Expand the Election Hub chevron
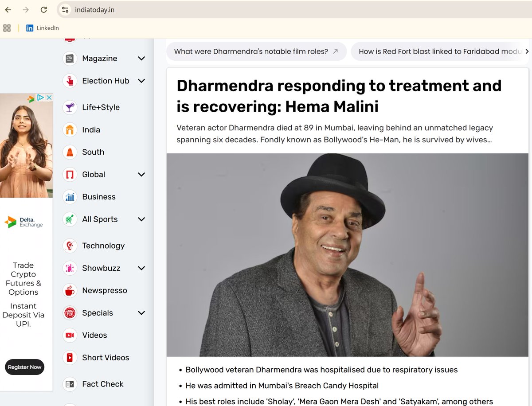 coord(141,81)
